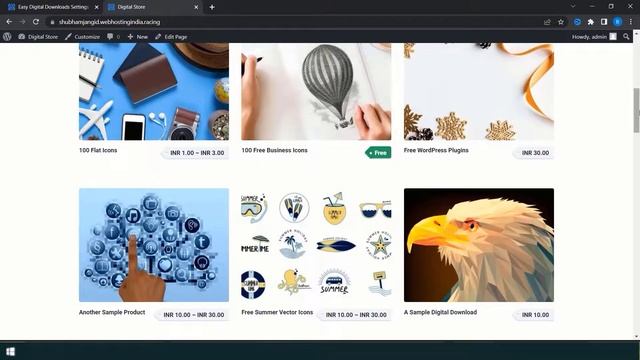Toggle the browser side panel icon
Viewport: 640px width, 360px height.
coord(604,22)
